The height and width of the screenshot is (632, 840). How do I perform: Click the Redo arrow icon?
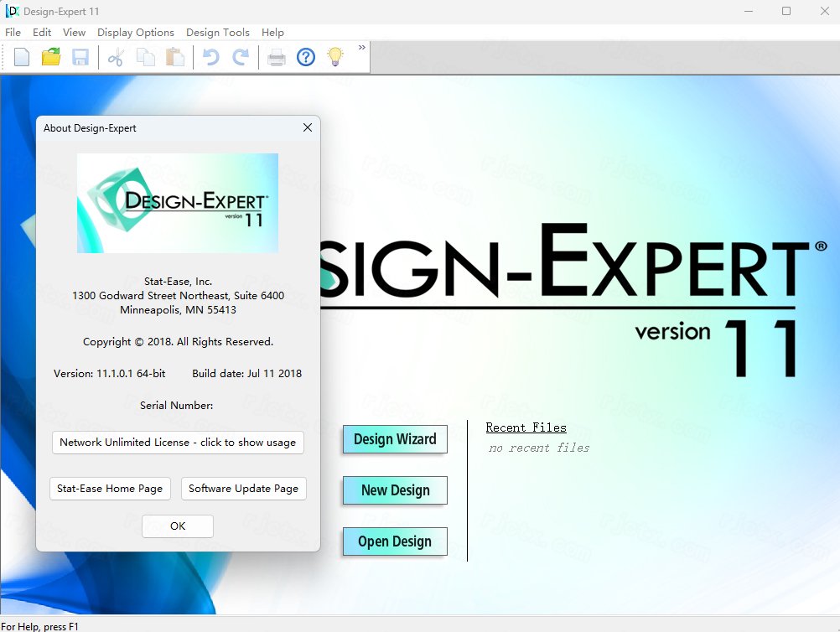tap(241, 57)
